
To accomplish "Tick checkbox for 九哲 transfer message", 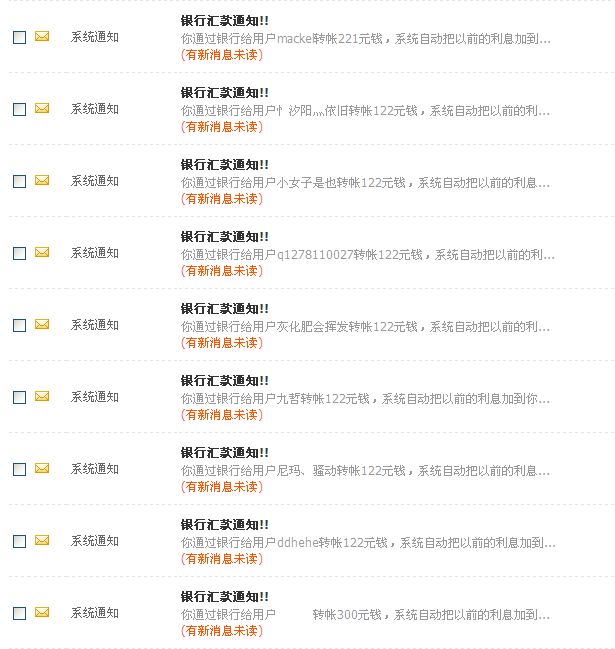I will 19,397.
